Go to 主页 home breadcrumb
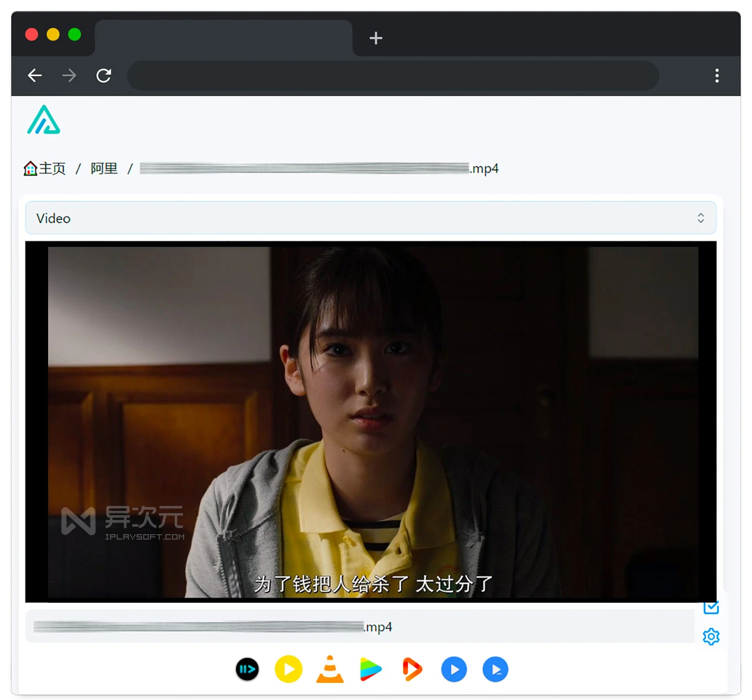Viewport: 752px width, 700px height. click(45, 168)
